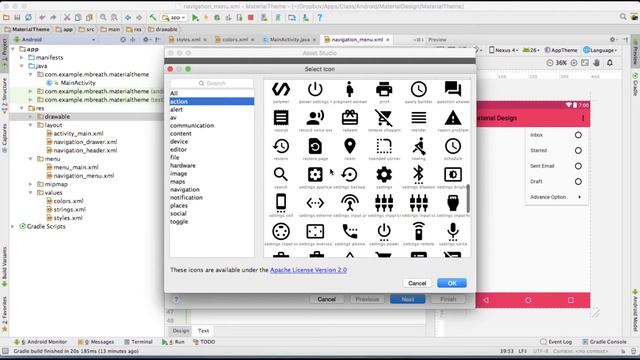Choose the room location pin icon

click(349, 146)
